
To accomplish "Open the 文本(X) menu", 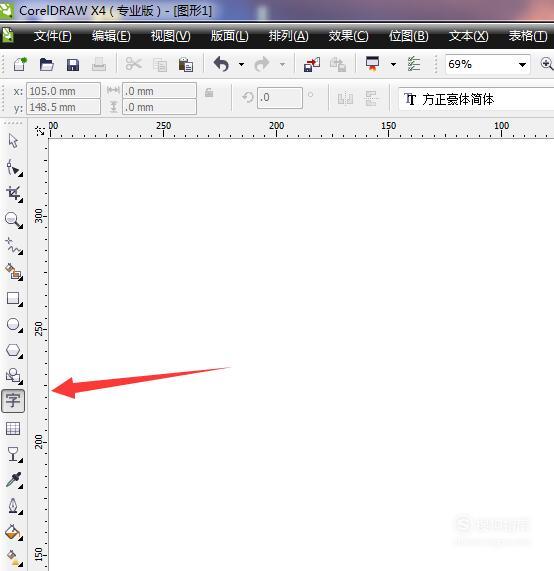I will click(468, 36).
